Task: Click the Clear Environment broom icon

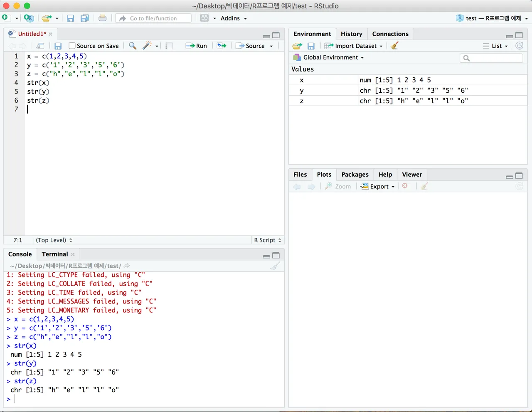Action: point(395,45)
